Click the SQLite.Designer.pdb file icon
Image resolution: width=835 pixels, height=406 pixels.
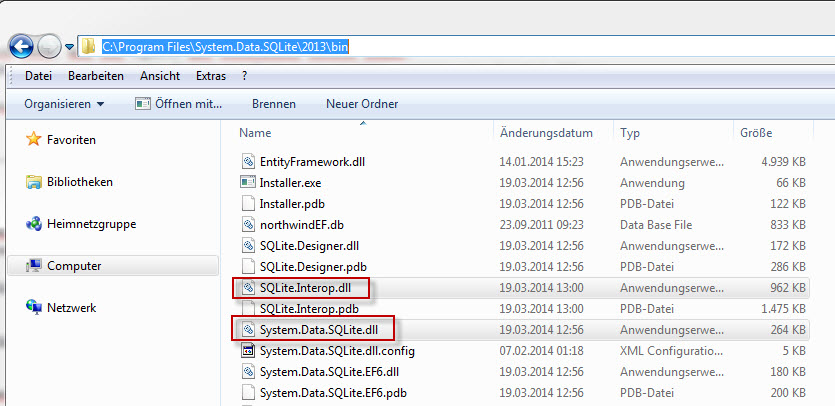248,266
